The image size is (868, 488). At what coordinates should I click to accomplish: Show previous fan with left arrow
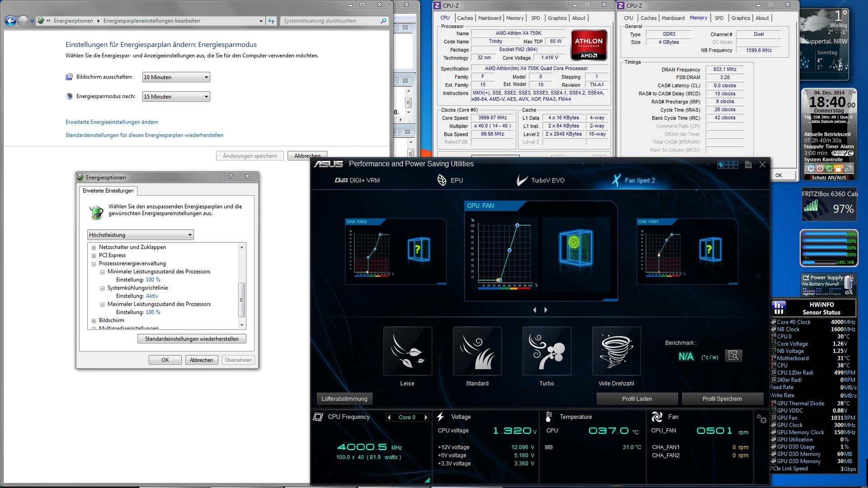(x=535, y=310)
